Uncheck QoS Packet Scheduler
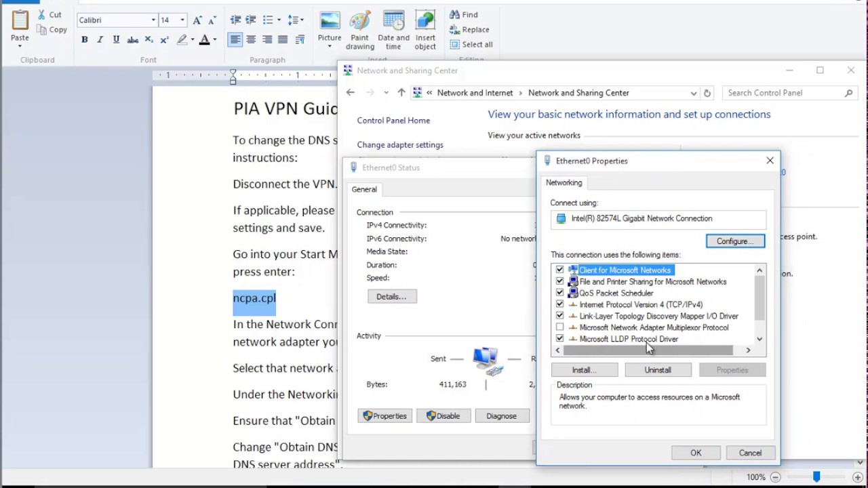The image size is (868, 488). [559, 293]
